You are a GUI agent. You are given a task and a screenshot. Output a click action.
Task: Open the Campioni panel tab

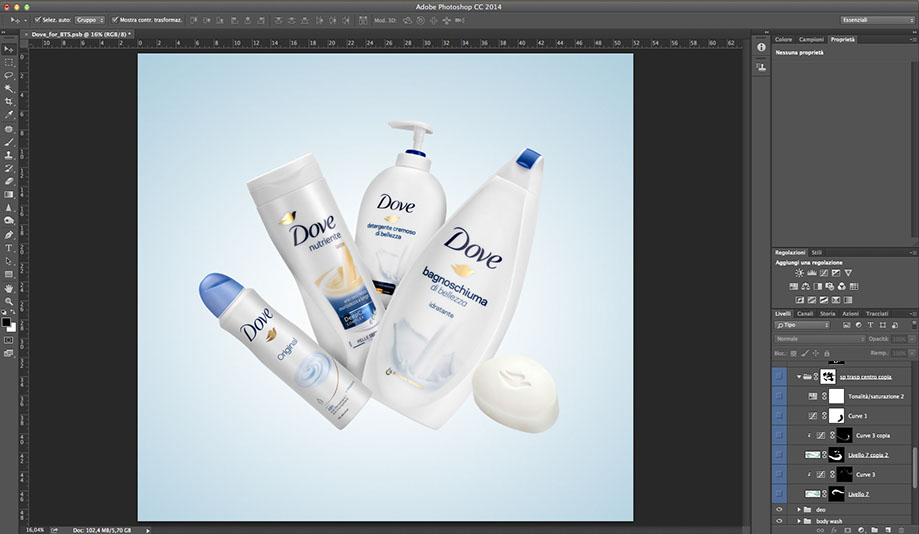811,39
